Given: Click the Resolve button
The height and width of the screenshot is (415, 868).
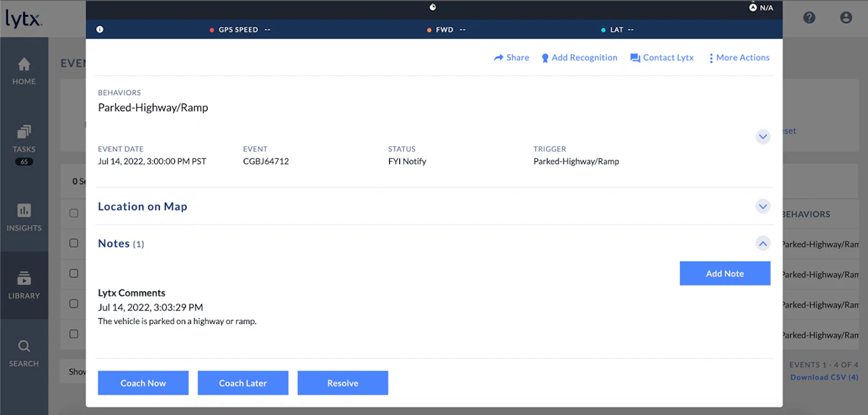Looking at the screenshot, I should click(343, 383).
